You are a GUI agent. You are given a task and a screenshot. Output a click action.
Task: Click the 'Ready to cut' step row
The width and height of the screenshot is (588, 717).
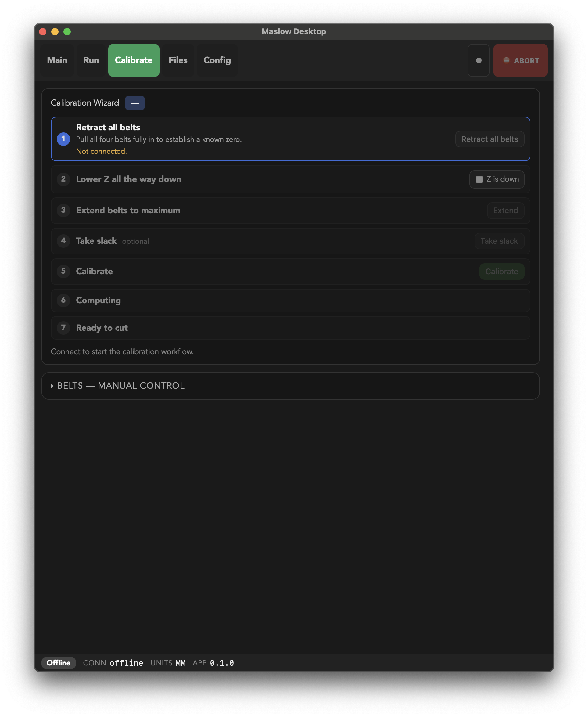290,328
